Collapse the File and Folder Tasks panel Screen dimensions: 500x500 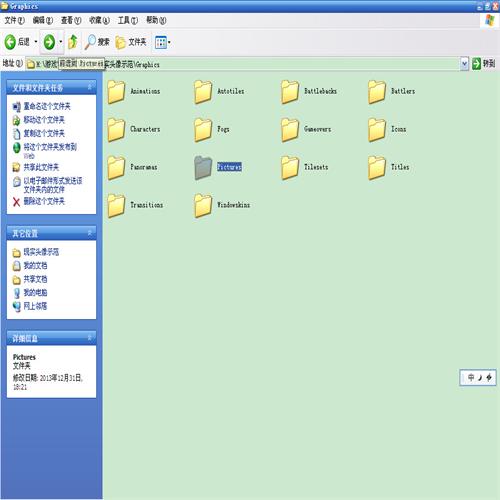[90, 87]
